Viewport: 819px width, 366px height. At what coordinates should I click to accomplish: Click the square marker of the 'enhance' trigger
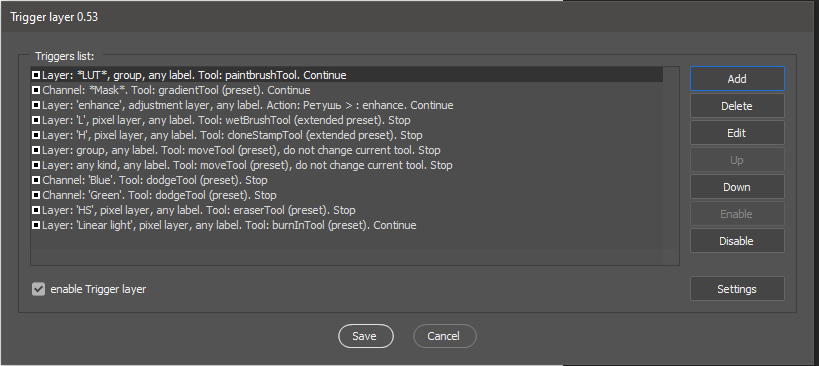(36, 105)
